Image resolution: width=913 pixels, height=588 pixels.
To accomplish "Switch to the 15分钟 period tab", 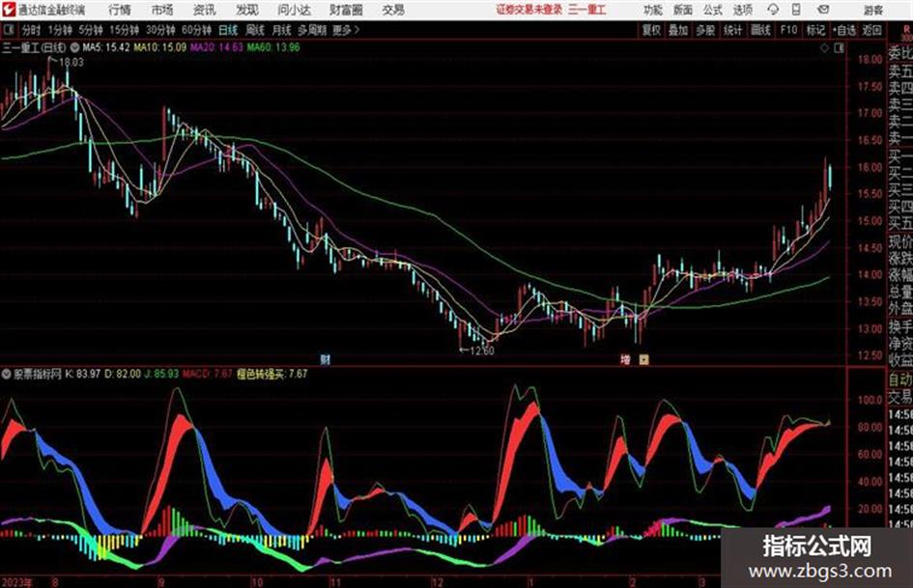I will pyautogui.click(x=124, y=30).
